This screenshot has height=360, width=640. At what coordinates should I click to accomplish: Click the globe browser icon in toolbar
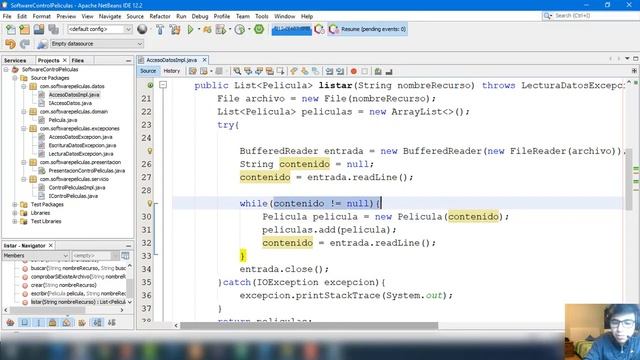tap(142, 29)
